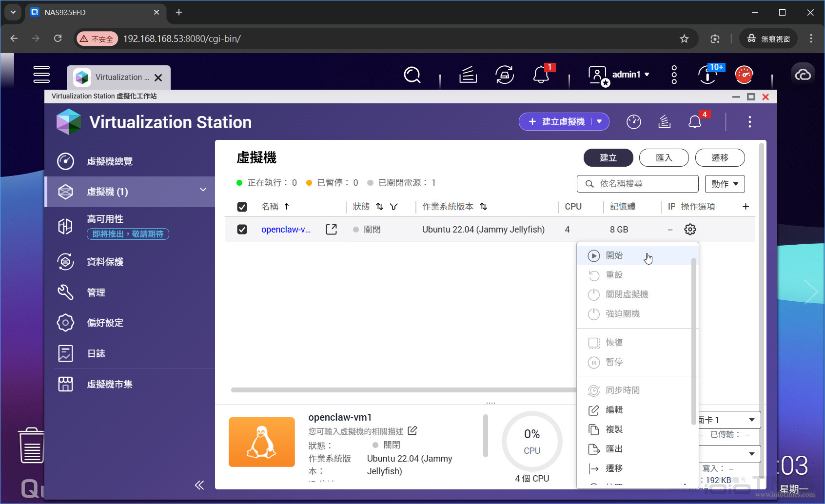The width and height of the screenshot is (825, 504).
Task: Expand the 動作 actions dropdown
Action: 725,184
